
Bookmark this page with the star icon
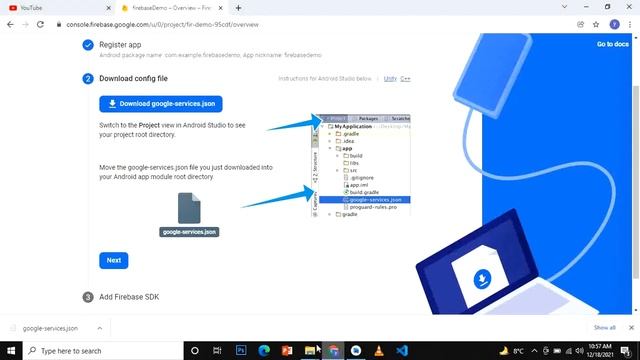(596, 24)
